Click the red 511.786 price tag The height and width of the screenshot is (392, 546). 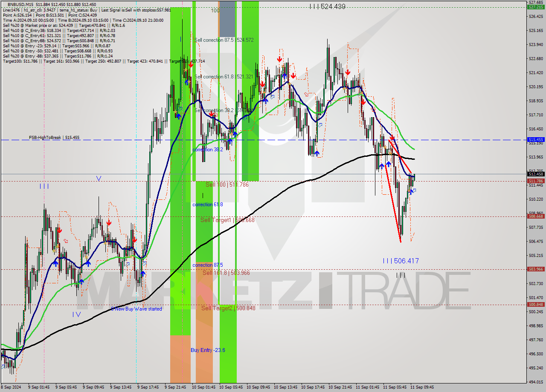tap(536, 181)
